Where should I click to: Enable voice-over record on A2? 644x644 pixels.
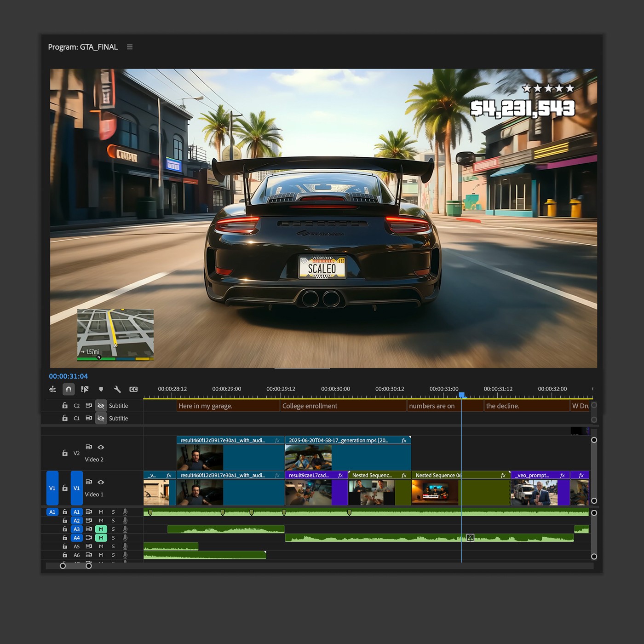point(125,521)
